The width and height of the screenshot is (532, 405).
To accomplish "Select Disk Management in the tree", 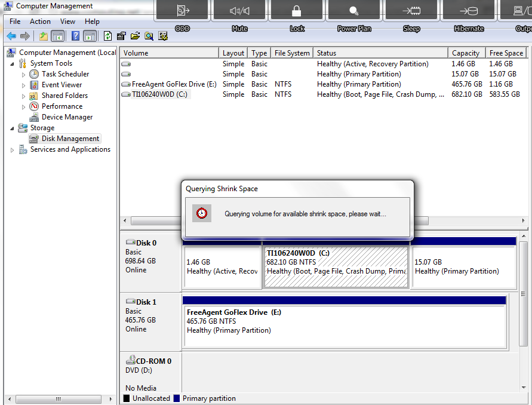I will pyautogui.click(x=70, y=139).
